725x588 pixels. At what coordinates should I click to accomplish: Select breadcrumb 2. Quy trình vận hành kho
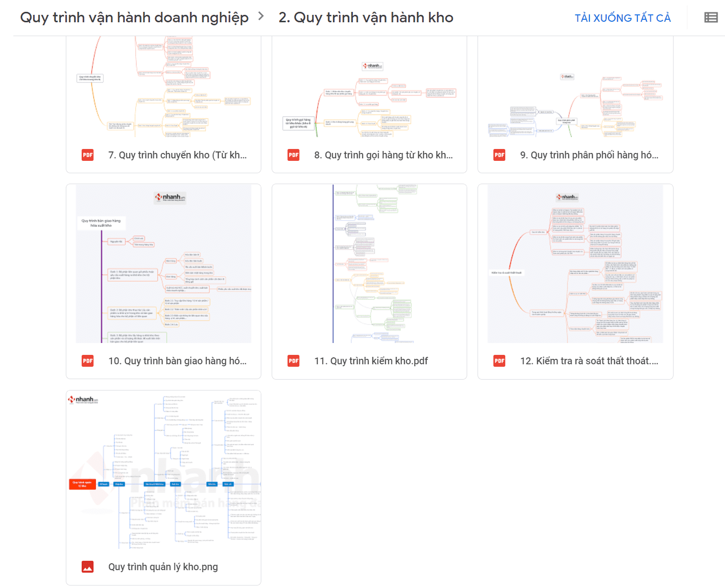tap(366, 17)
